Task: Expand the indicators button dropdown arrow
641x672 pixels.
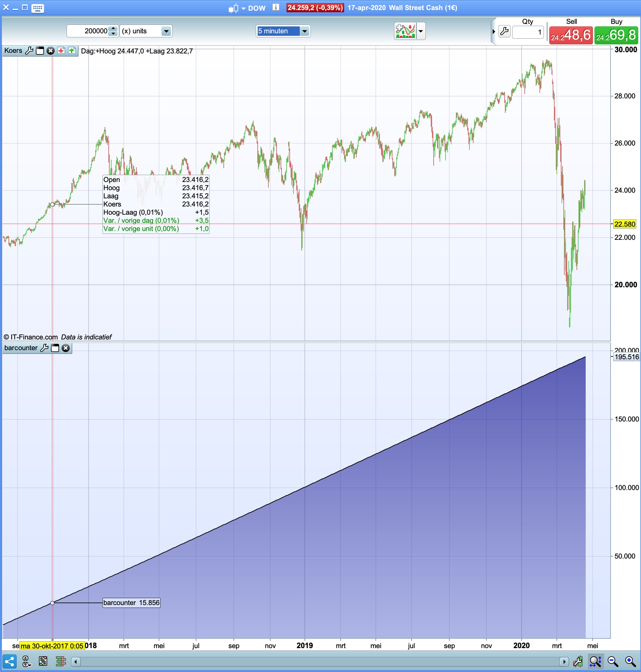Action: click(x=421, y=31)
